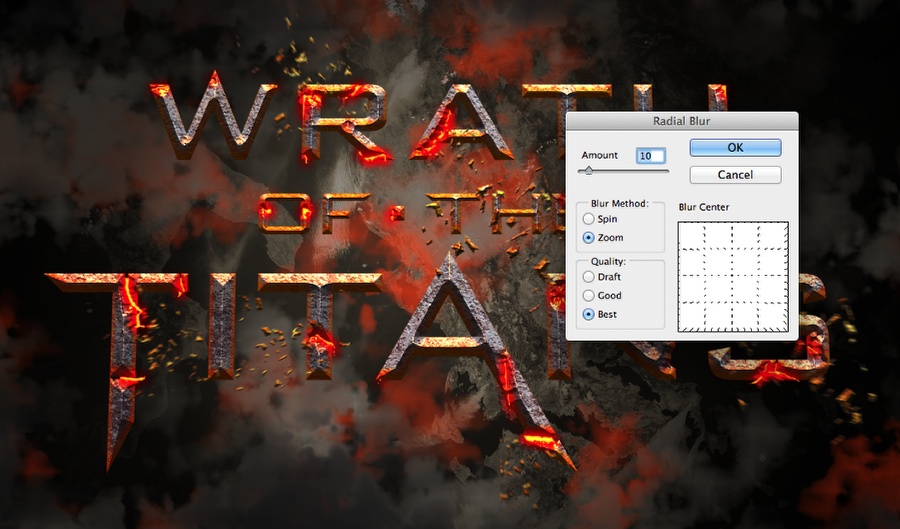Click the Amount input field
900x529 pixels.
[651, 155]
